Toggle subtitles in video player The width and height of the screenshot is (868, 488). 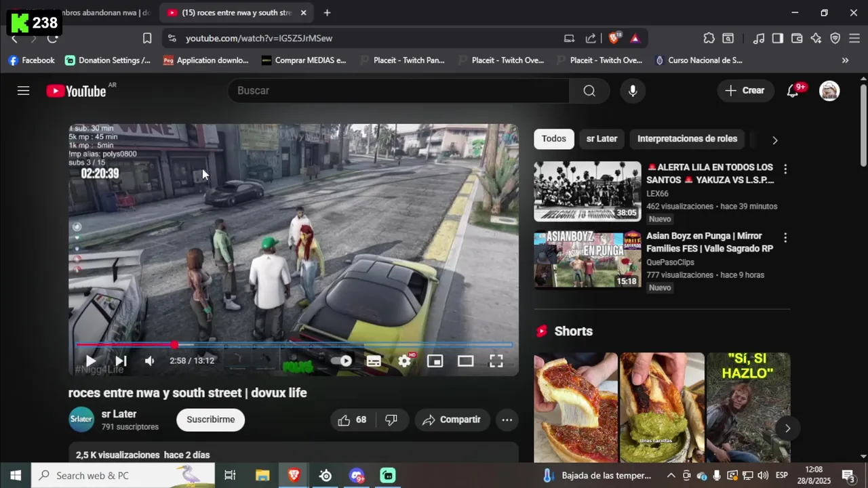click(374, 361)
